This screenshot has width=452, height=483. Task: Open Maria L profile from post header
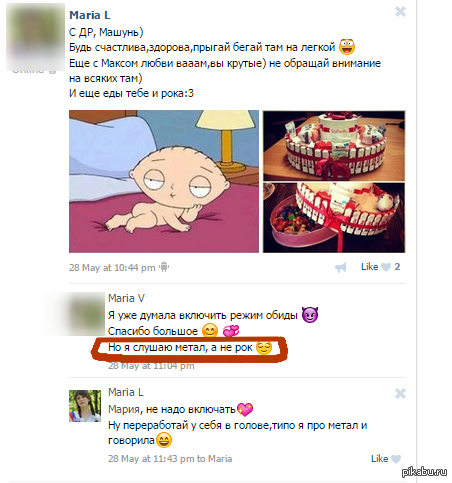point(90,15)
